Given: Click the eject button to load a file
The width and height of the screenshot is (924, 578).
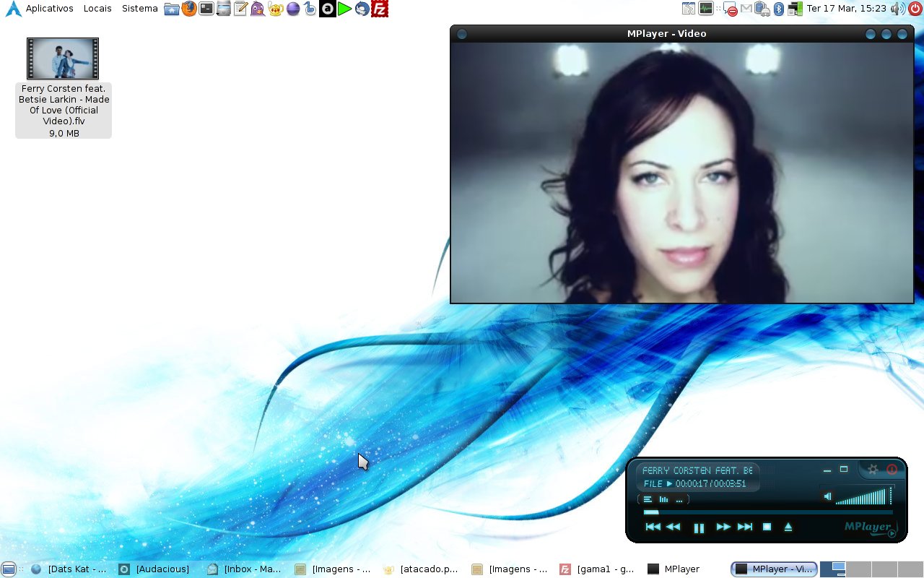Looking at the screenshot, I should [x=788, y=527].
